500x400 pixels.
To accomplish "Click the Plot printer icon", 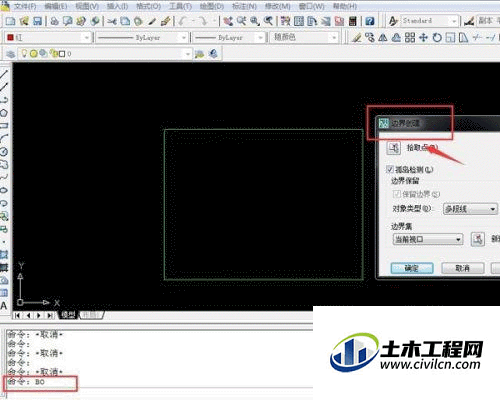I will (54, 21).
